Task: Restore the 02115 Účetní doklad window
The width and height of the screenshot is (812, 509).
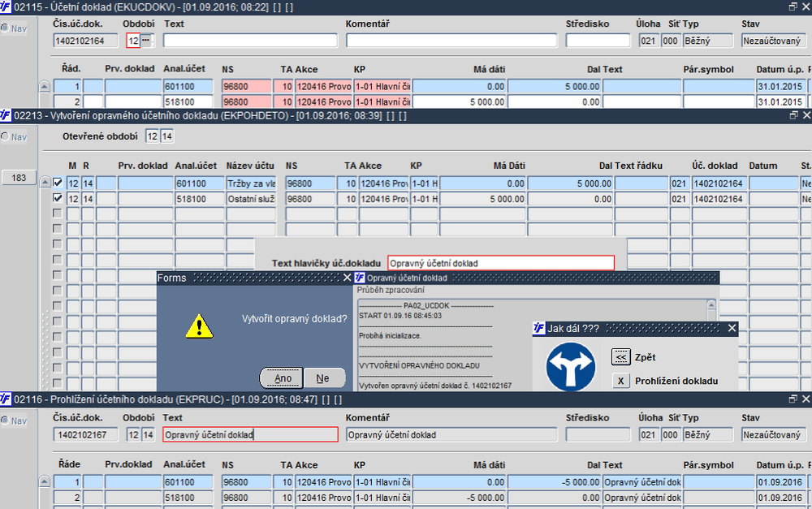Action: (x=793, y=6)
